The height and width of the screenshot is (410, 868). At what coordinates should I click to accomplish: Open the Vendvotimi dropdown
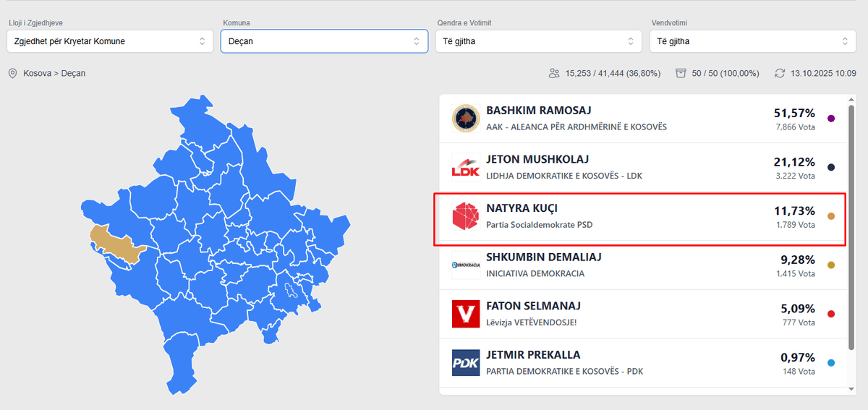click(x=753, y=41)
